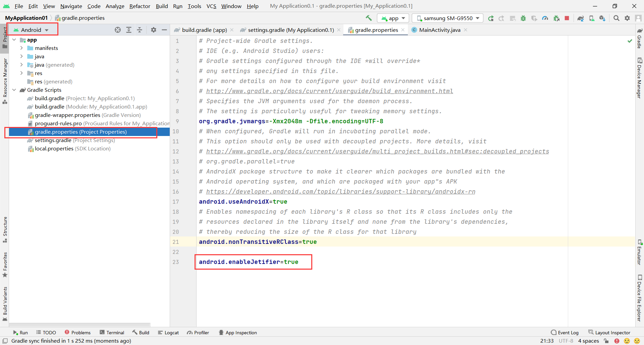Open the Refactor menu

point(140,6)
